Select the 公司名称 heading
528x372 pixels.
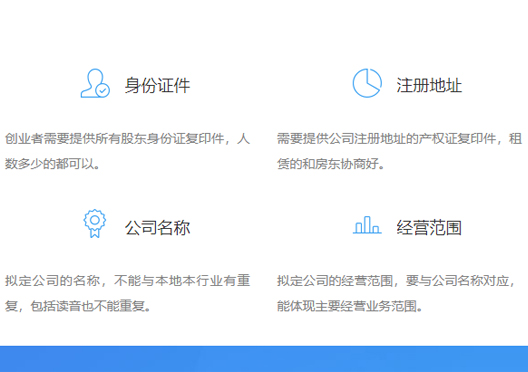click(x=157, y=228)
